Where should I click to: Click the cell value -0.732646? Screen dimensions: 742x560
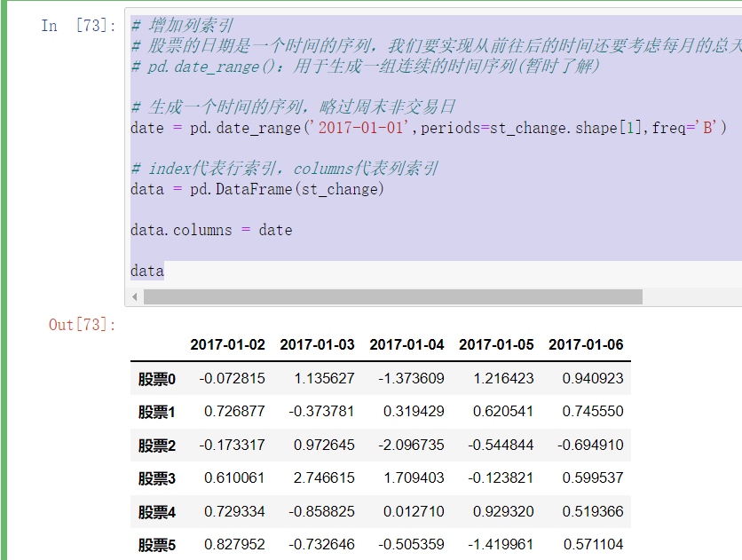pos(321,545)
